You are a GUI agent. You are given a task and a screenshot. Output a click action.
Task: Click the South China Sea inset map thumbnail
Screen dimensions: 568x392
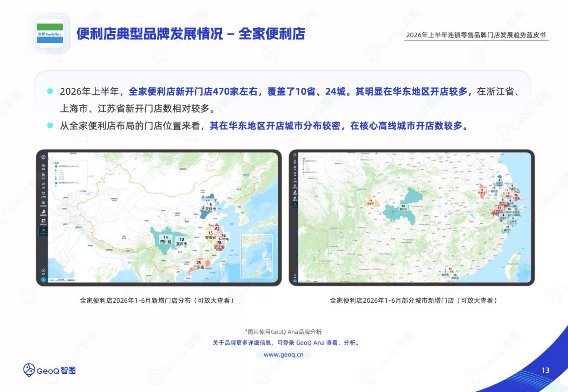pyautogui.click(x=257, y=256)
